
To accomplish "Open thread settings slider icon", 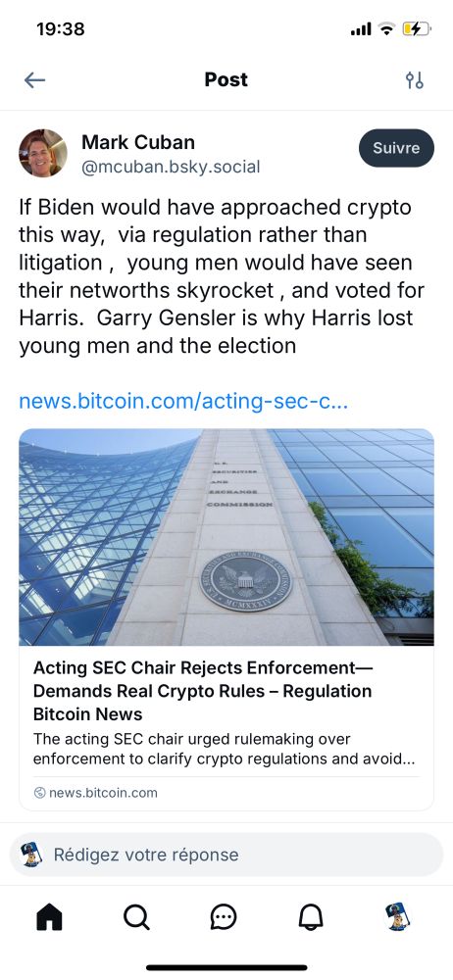I will (414, 80).
